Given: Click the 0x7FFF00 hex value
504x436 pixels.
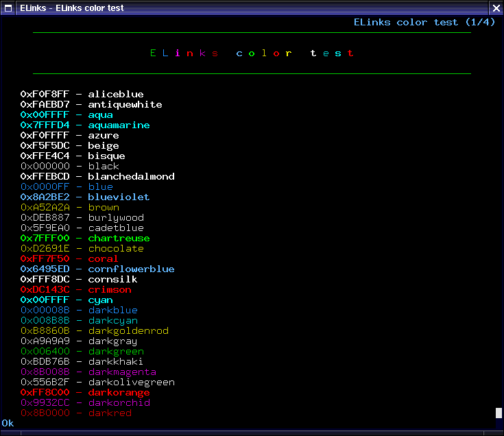Looking at the screenshot, I should tap(45, 238).
